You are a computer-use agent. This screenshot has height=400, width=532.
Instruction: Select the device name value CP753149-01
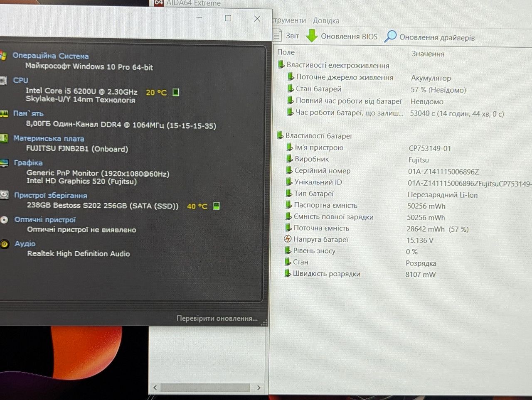[430, 148]
